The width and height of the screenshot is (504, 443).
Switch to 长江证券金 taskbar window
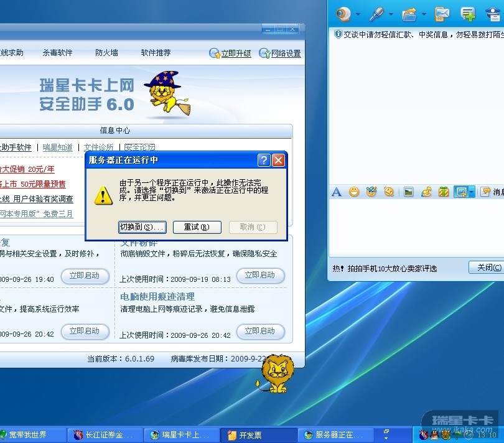105,435
